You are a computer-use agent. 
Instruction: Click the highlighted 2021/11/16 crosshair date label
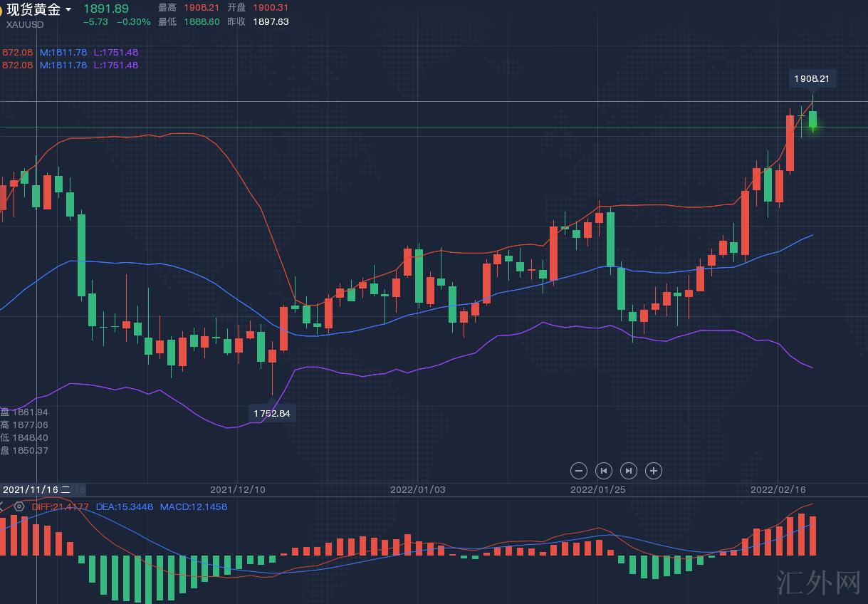point(36,489)
